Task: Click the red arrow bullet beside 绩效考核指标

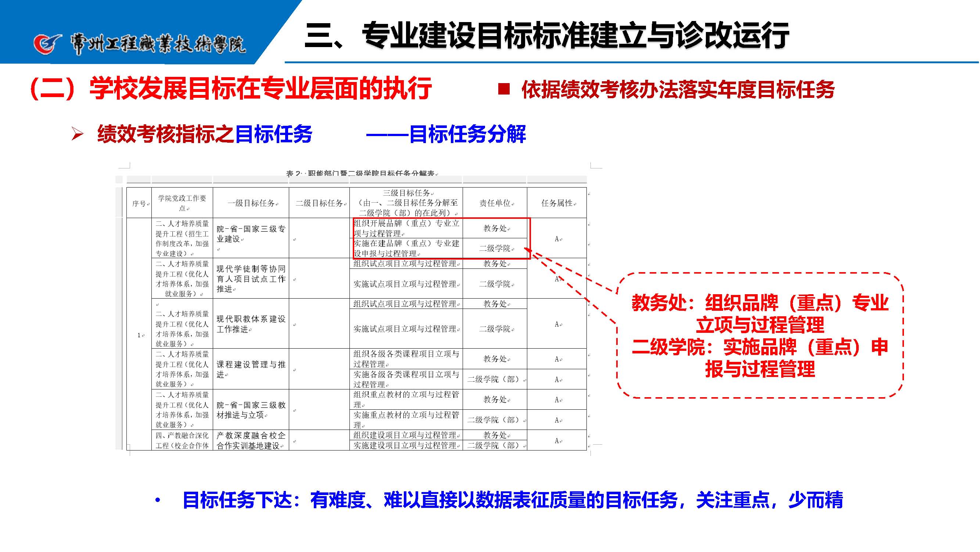Action: coord(77,134)
